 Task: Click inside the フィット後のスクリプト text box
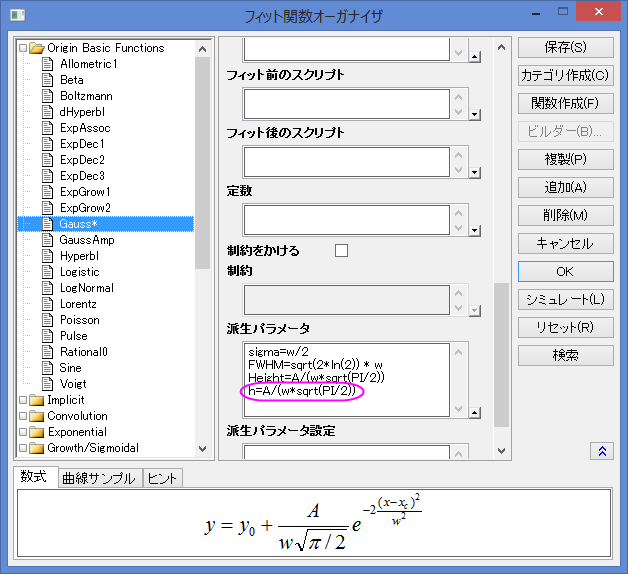(x=347, y=162)
